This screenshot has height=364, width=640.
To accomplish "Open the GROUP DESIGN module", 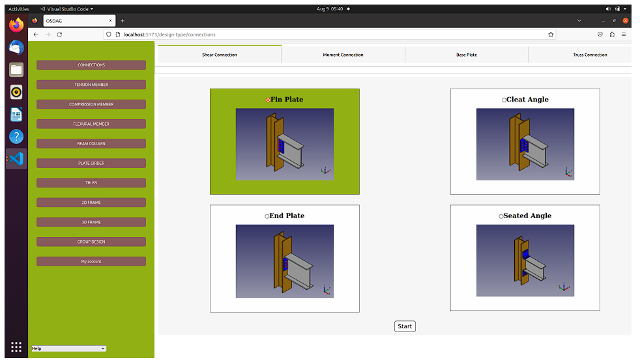I will point(91,242).
